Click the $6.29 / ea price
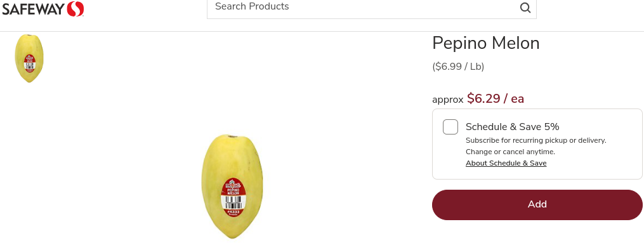 click(x=496, y=98)
